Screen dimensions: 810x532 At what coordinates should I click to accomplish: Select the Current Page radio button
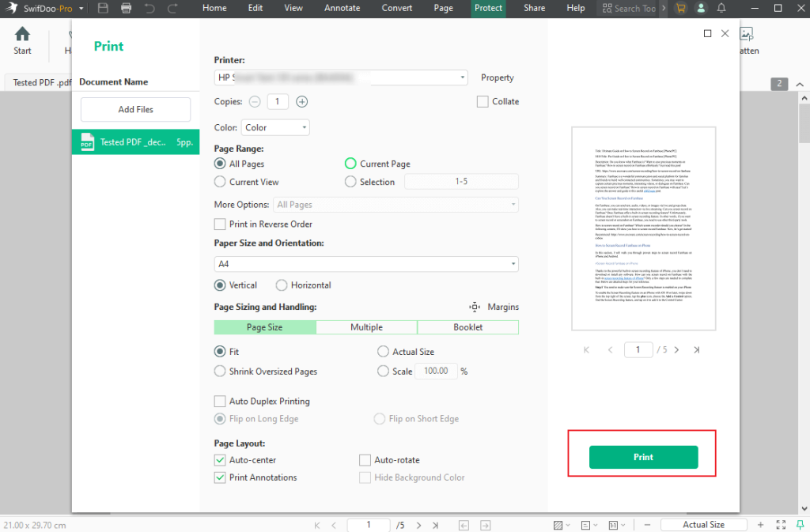click(350, 164)
